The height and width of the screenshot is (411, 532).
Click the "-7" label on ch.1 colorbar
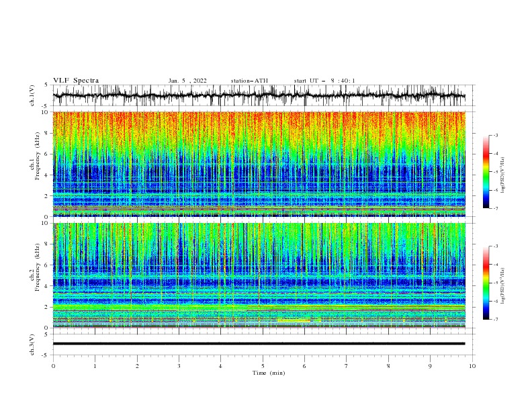[x=496, y=208]
